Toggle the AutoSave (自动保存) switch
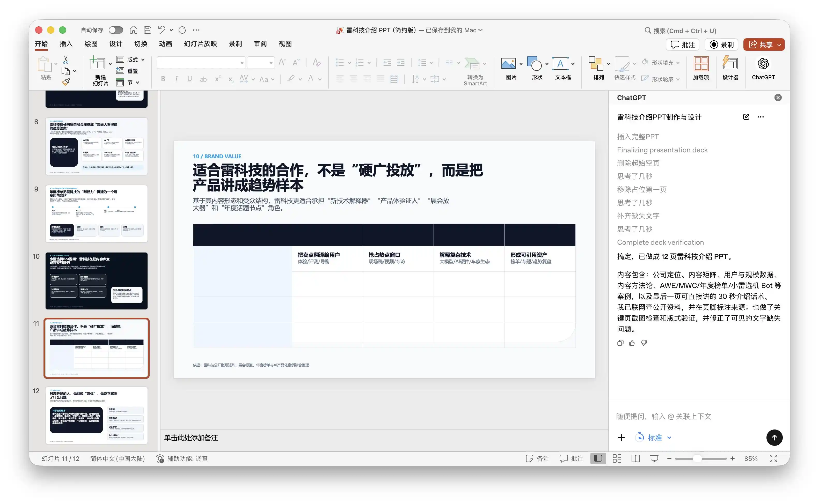819x504 pixels. click(116, 30)
